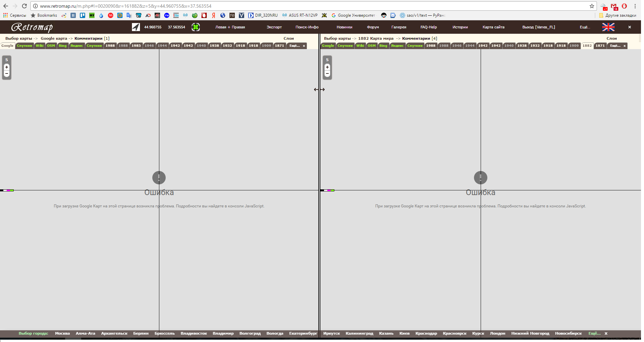The height and width of the screenshot is (342, 644).
Task: Toggle Слои layers in the left panel
Action: tap(288, 38)
